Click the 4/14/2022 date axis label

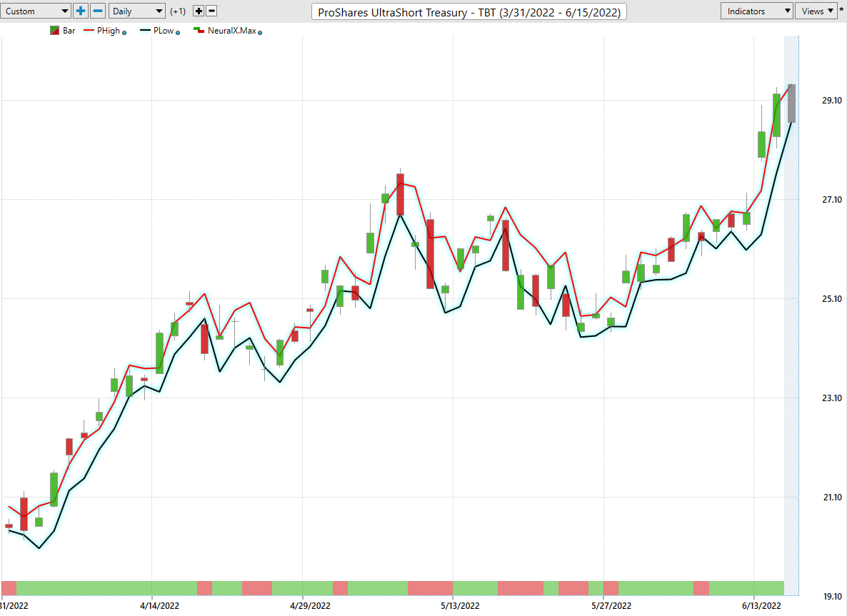tap(159, 606)
